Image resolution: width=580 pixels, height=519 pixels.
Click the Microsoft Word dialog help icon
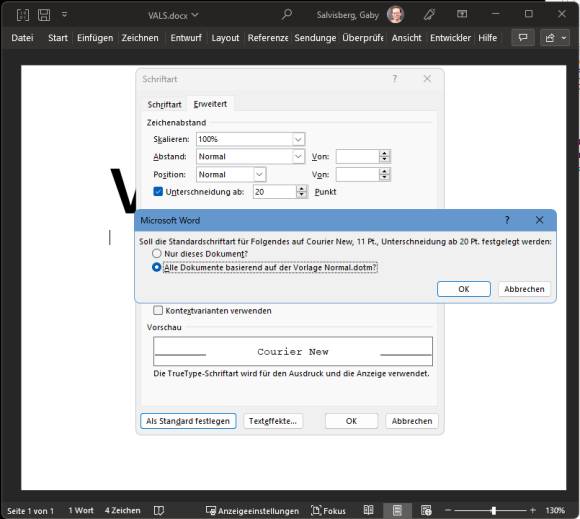[x=507, y=220]
